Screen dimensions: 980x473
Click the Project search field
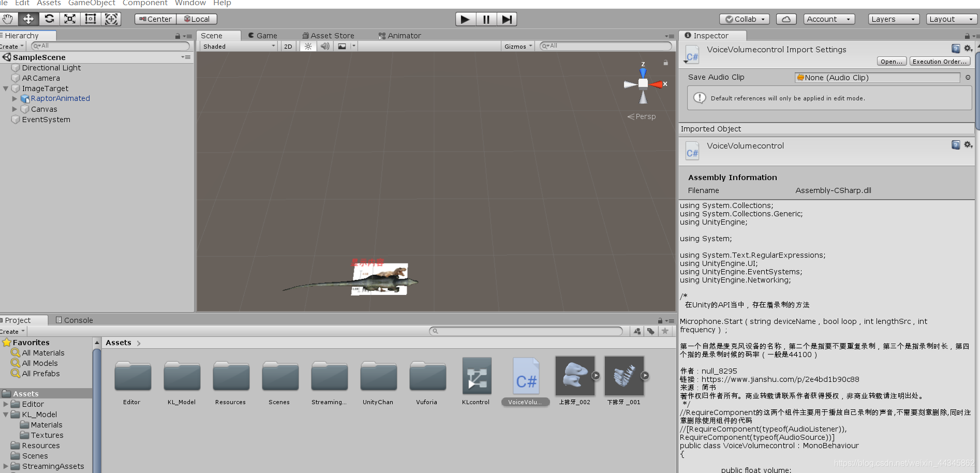[x=526, y=331]
